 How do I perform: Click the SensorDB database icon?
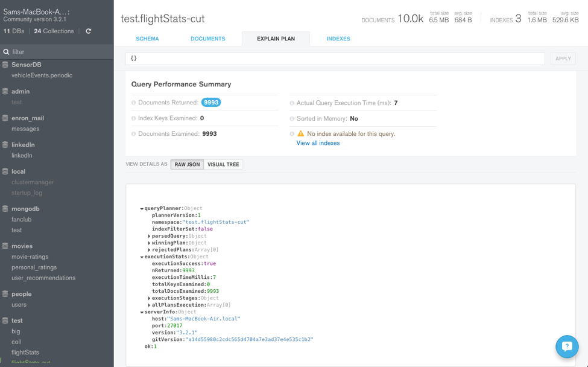pos(5,65)
